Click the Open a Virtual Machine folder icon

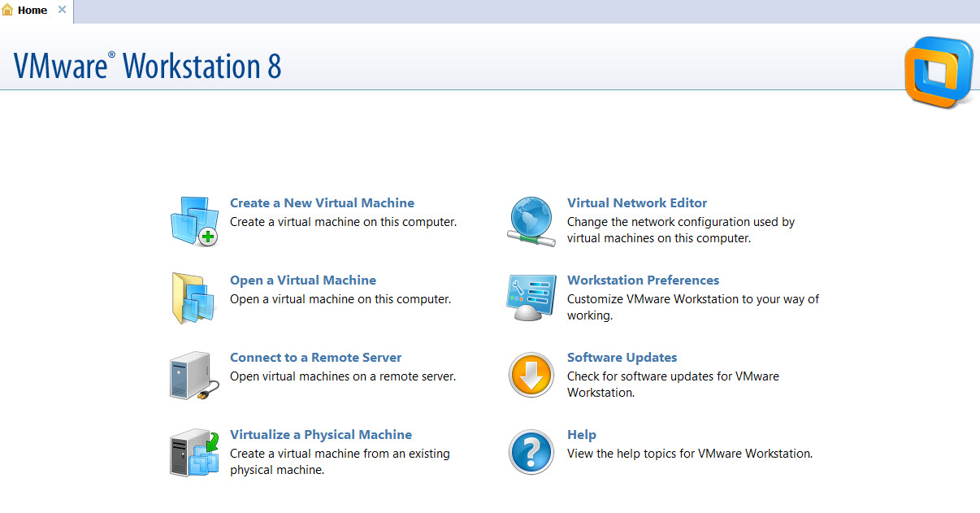point(195,298)
